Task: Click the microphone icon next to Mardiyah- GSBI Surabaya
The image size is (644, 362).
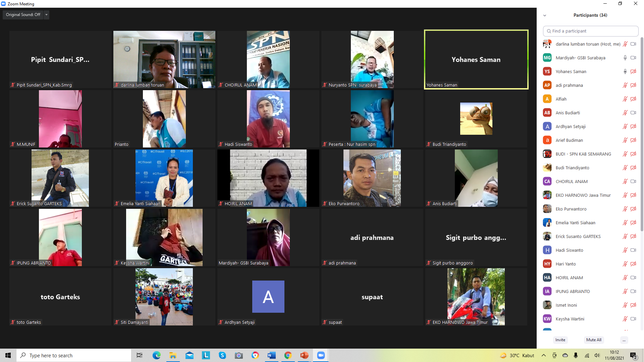Action: pyautogui.click(x=625, y=58)
